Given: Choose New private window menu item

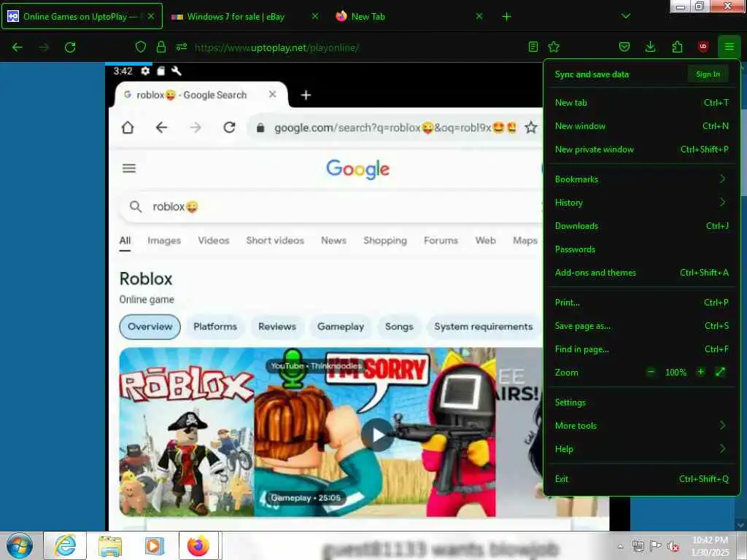Looking at the screenshot, I should (641, 149).
